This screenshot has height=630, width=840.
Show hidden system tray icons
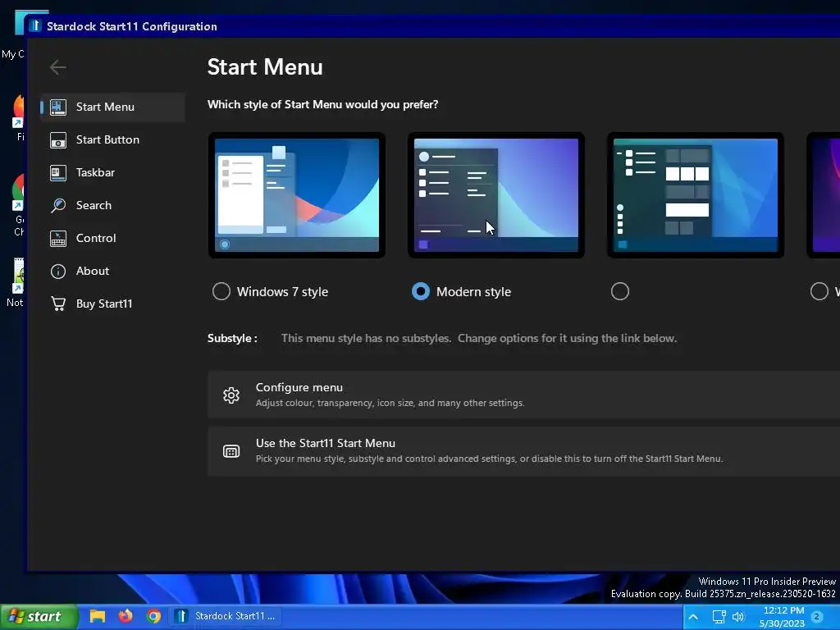pos(692,617)
